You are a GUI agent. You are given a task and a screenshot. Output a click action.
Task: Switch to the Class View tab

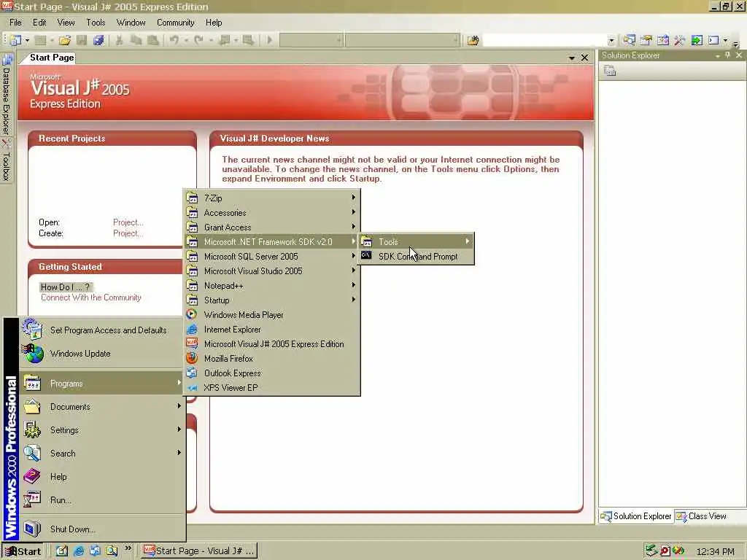coord(701,516)
